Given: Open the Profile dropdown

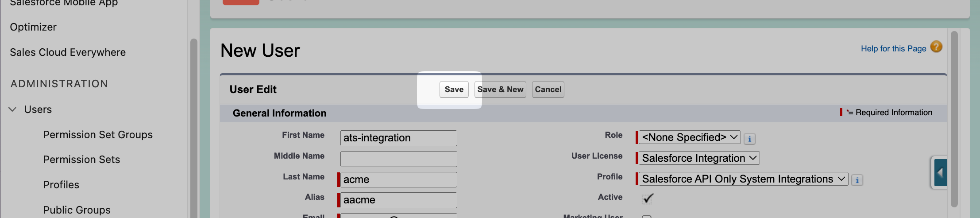Looking at the screenshot, I should click(x=743, y=179).
